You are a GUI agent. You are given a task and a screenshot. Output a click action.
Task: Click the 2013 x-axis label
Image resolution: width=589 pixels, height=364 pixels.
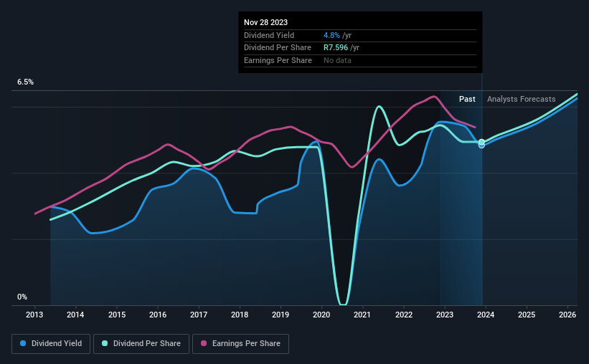tap(34, 315)
